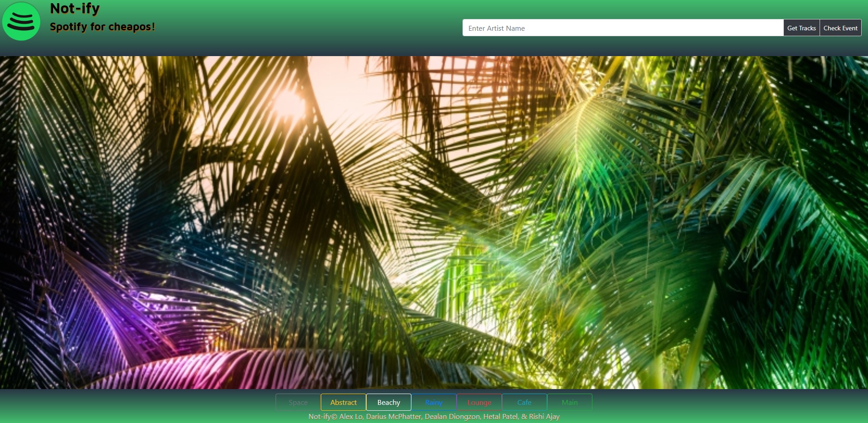
Task: Click the name Alex Lo in footer
Action: pos(351,417)
